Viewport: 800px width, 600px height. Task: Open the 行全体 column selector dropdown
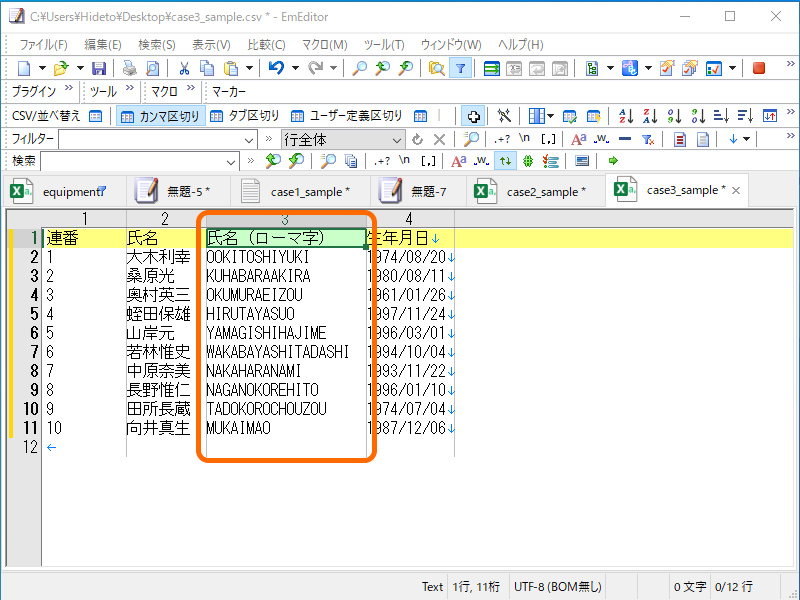pos(397,139)
